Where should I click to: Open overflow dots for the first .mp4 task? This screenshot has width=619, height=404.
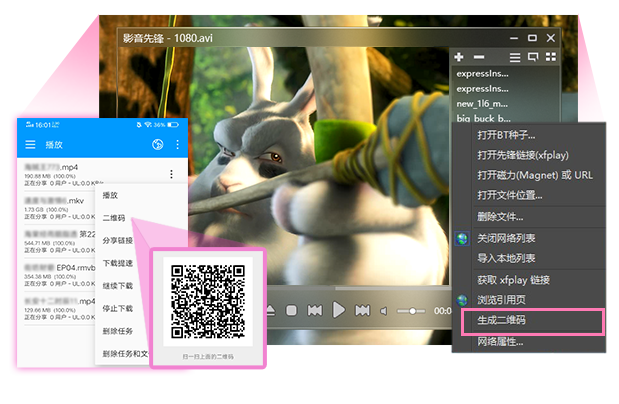pyautogui.click(x=171, y=174)
